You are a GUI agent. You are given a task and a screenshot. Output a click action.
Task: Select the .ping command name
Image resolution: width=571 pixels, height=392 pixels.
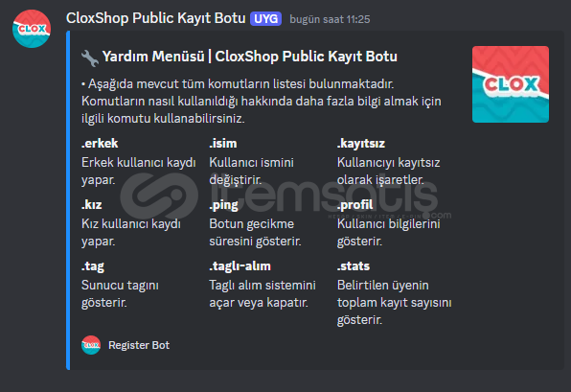[223, 205]
